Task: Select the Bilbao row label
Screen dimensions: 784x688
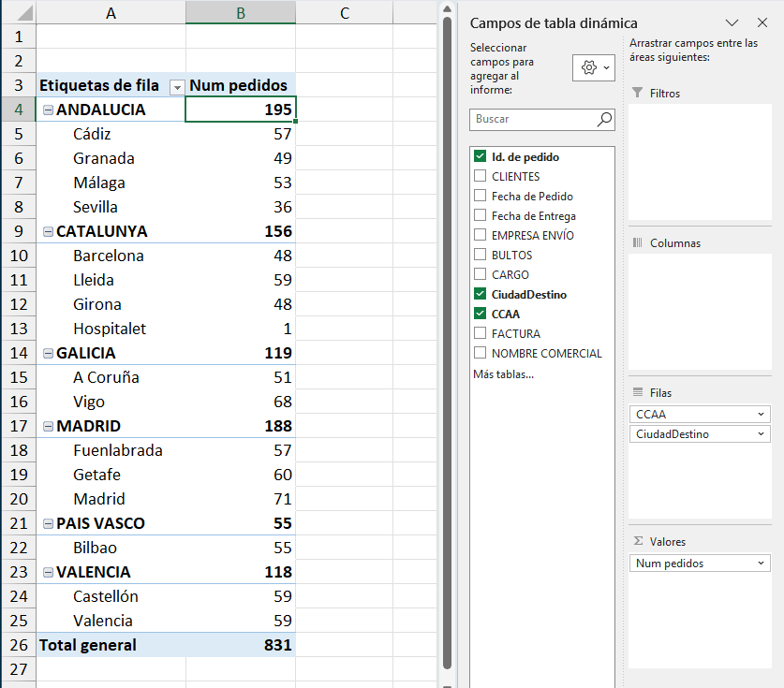Action: pyautogui.click(x=95, y=548)
